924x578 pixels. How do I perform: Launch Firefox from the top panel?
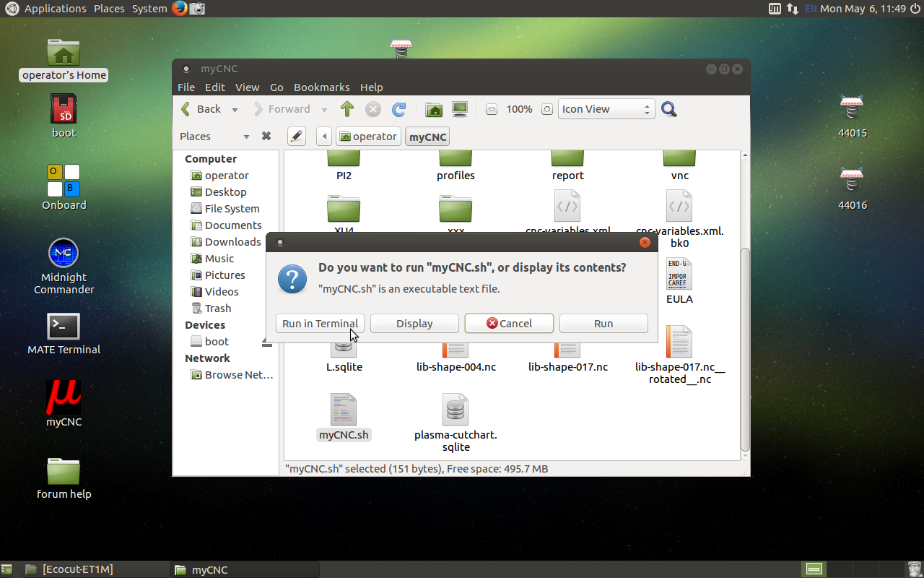[180, 9]
